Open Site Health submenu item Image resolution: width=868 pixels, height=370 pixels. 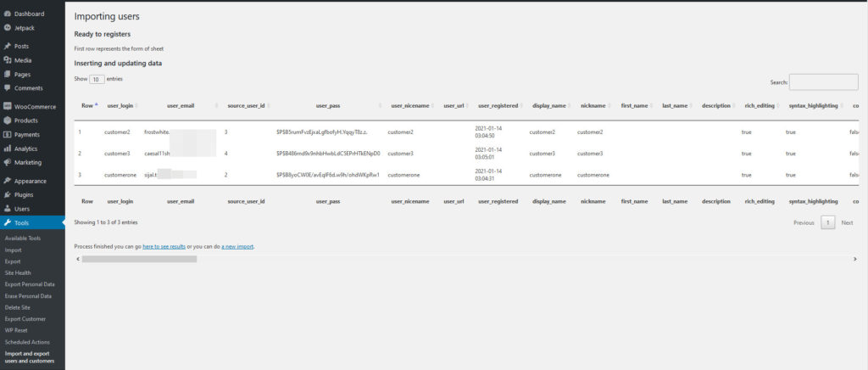tap(18, 273)
